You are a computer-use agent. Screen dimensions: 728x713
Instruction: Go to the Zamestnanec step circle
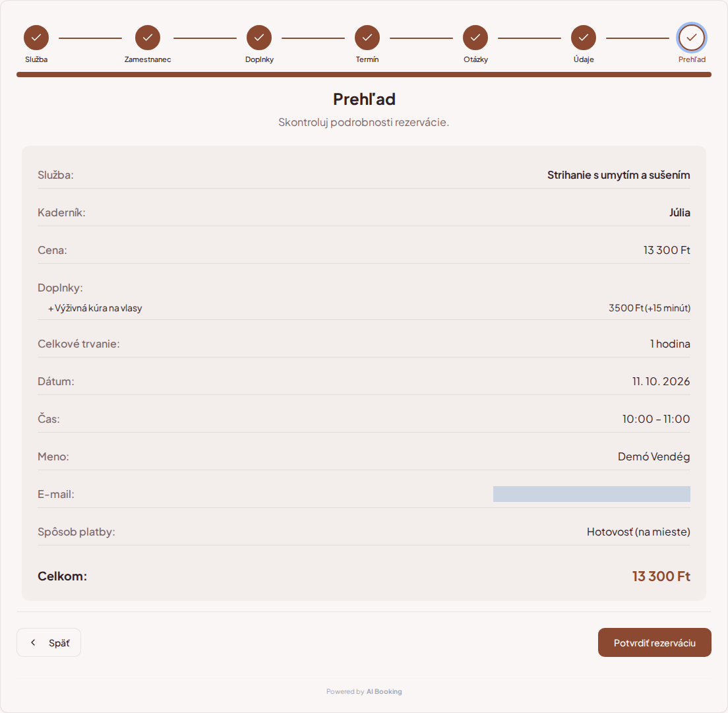pos(148,38)
